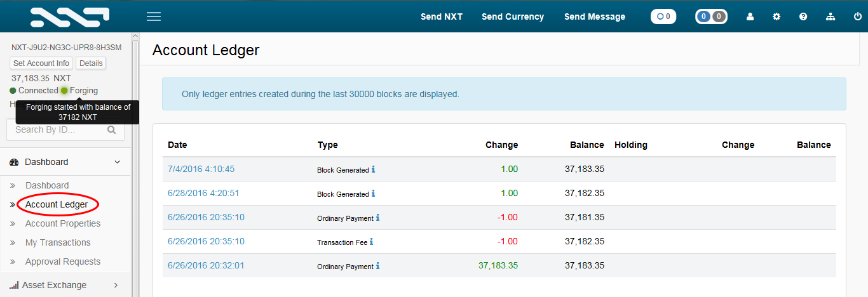Click the account Details button
The width and height of the screenshot is (868, 297).
(91, 63)
